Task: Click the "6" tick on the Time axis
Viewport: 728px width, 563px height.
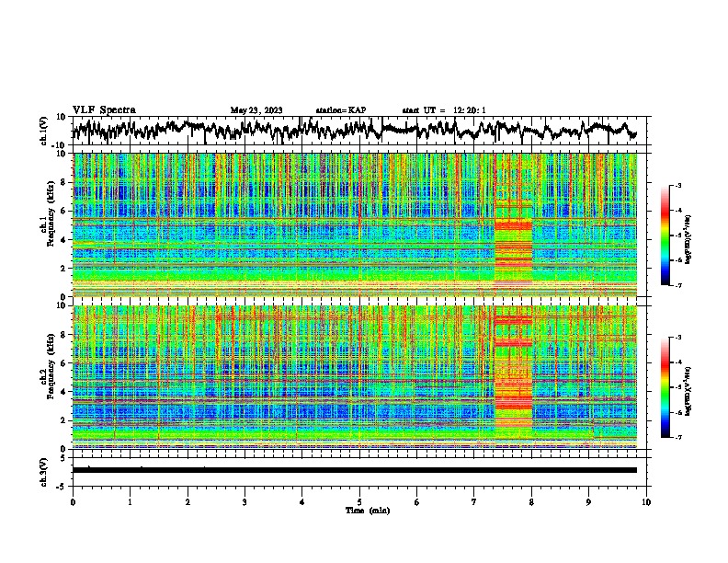Action: (416, 502)
